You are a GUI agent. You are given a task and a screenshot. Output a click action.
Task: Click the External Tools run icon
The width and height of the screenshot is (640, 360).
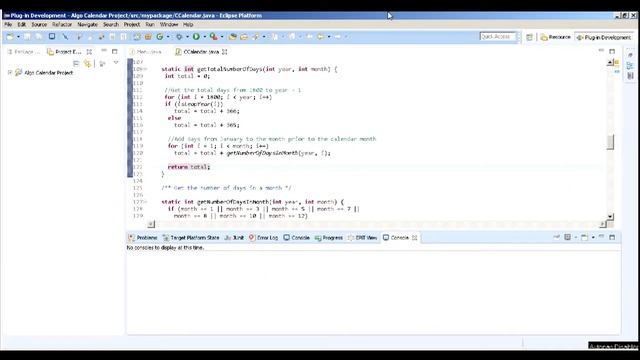213,37
